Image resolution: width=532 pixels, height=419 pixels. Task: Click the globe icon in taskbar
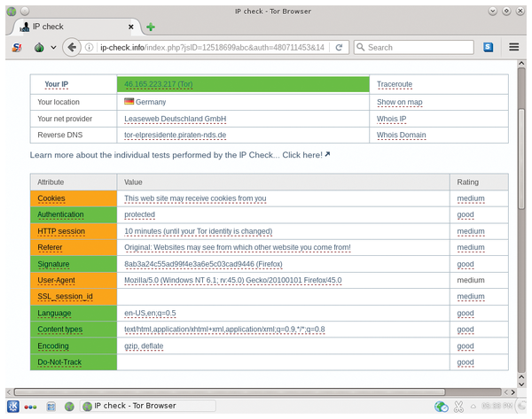pyautogui.click(x=69, y=406)
